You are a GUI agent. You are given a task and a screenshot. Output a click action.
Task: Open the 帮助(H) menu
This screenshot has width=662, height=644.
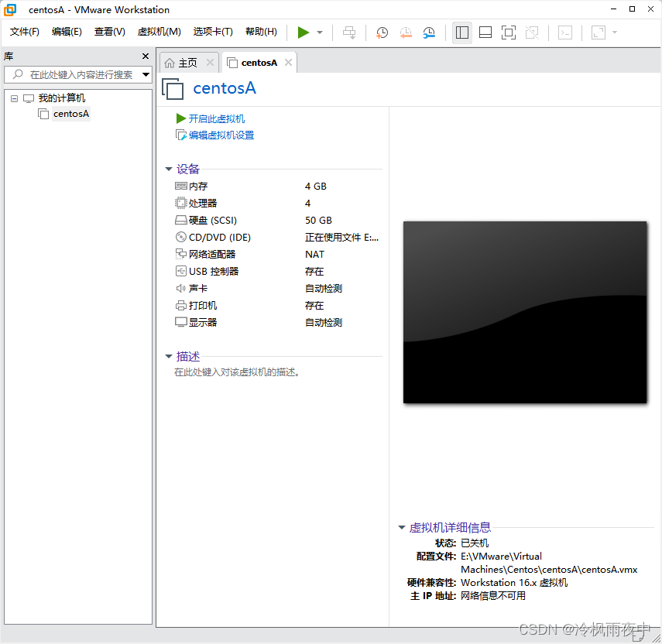point(261,32)
